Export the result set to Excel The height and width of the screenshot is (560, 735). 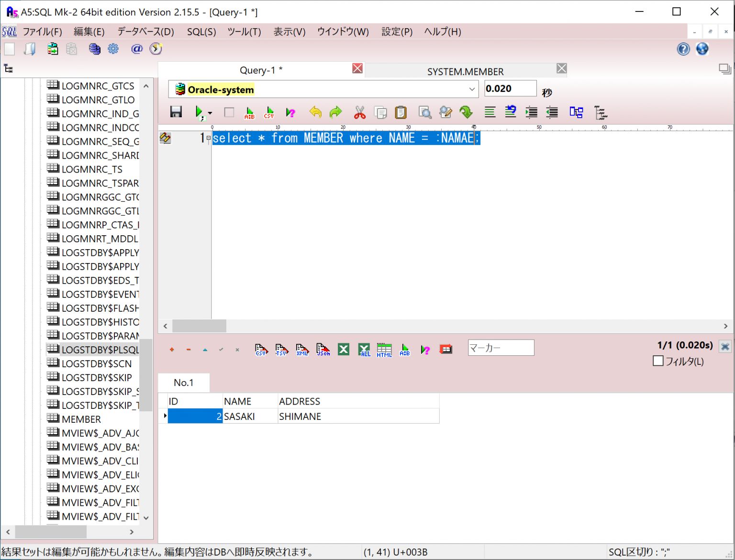[x=343, y=350]
